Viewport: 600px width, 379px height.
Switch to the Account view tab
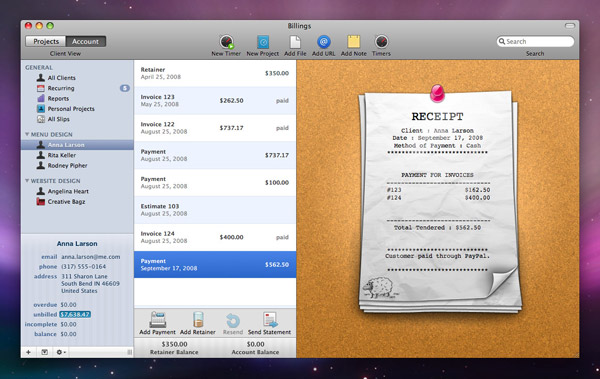click(86, 41)
